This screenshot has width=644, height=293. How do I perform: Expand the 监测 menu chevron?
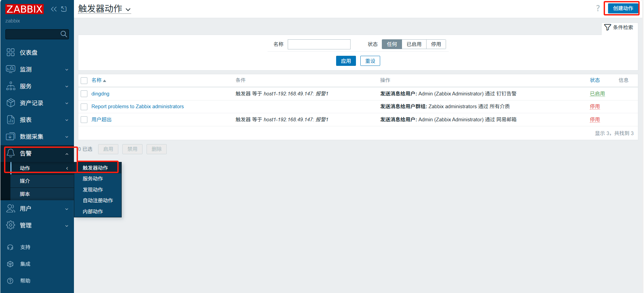click(x=67, y=70)
